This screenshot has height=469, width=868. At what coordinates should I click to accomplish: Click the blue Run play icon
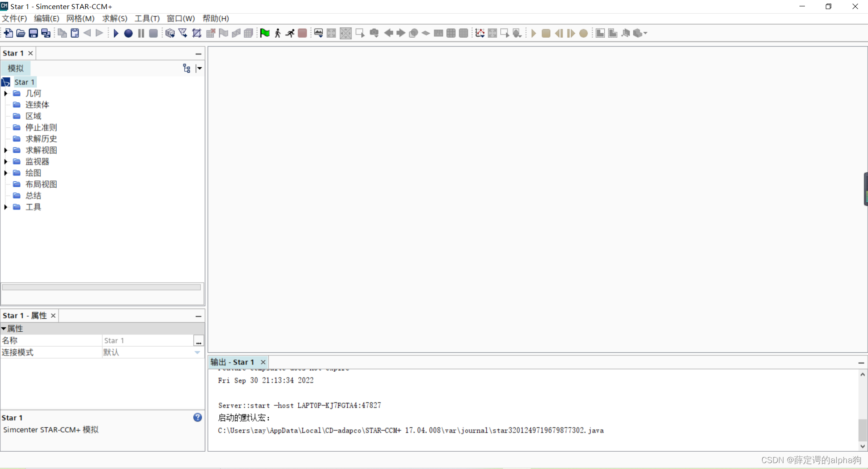coord(116,33)
